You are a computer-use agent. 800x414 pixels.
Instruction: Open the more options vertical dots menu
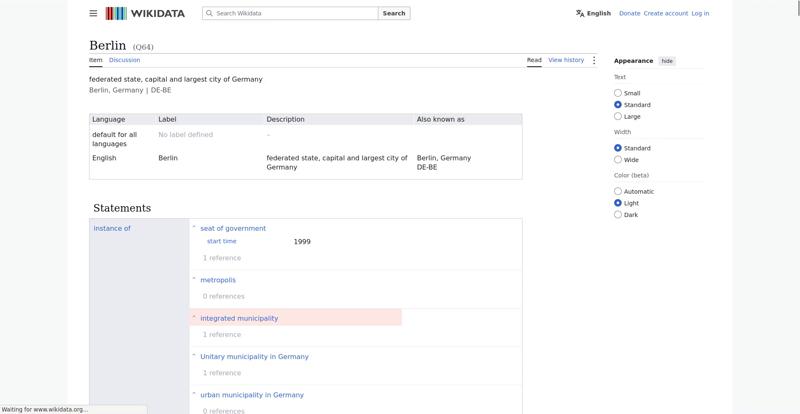pos(594,60)
